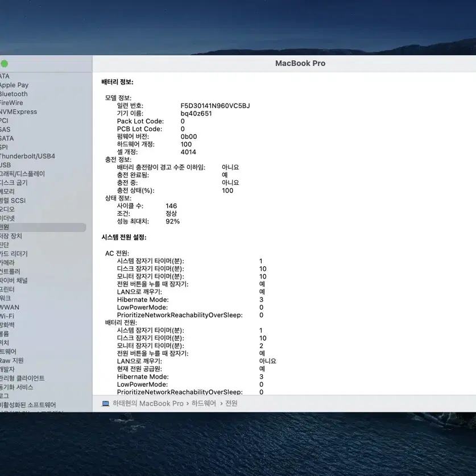This screenshot has width=476, height=476.
Task: Open the 파이버 채널 sidebar item
Action: [x=14, y=280]
